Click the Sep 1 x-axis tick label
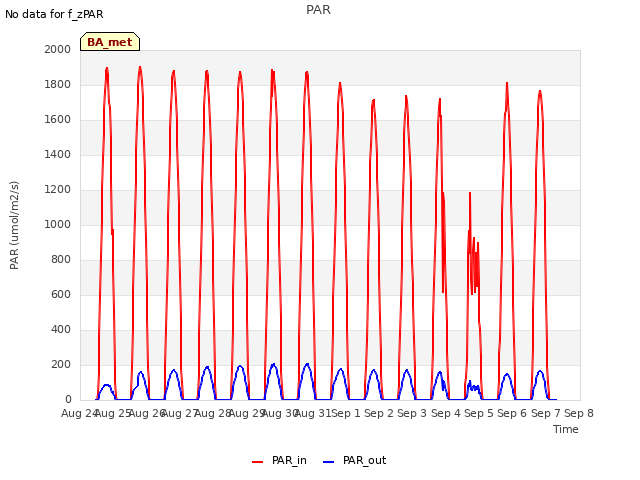The image size is (640, 480). point(346,413)
